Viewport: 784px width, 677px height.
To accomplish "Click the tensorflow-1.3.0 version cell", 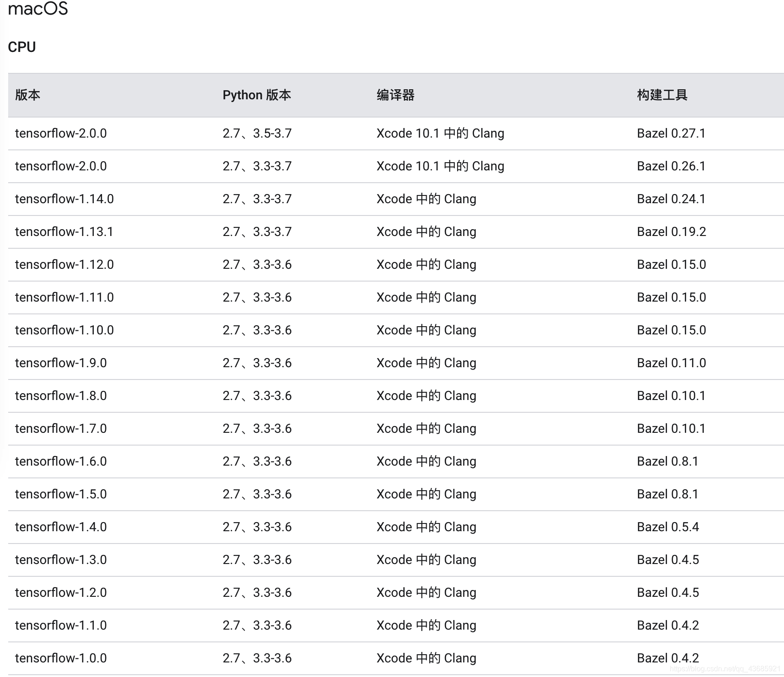I will 61,560.
